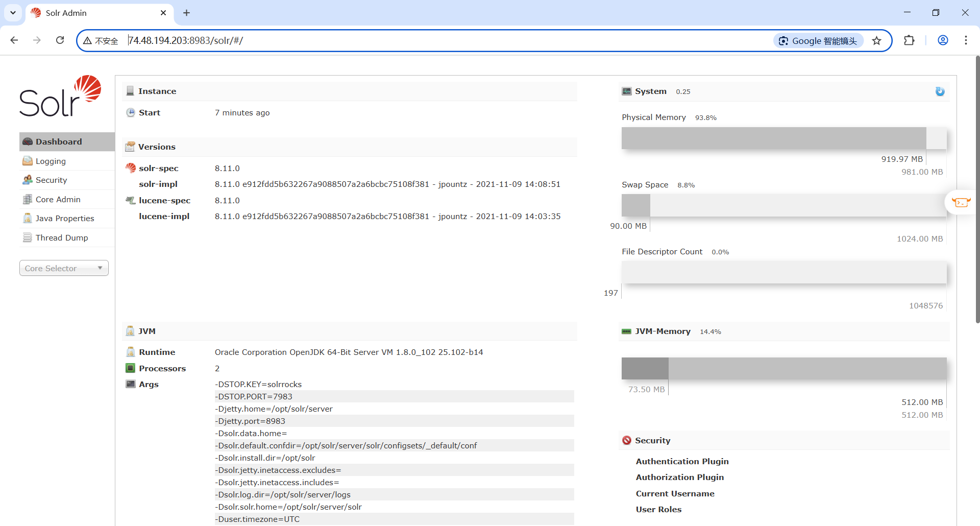Click the Authorization Plugin label
980x526 pixels.
[680, 477]
